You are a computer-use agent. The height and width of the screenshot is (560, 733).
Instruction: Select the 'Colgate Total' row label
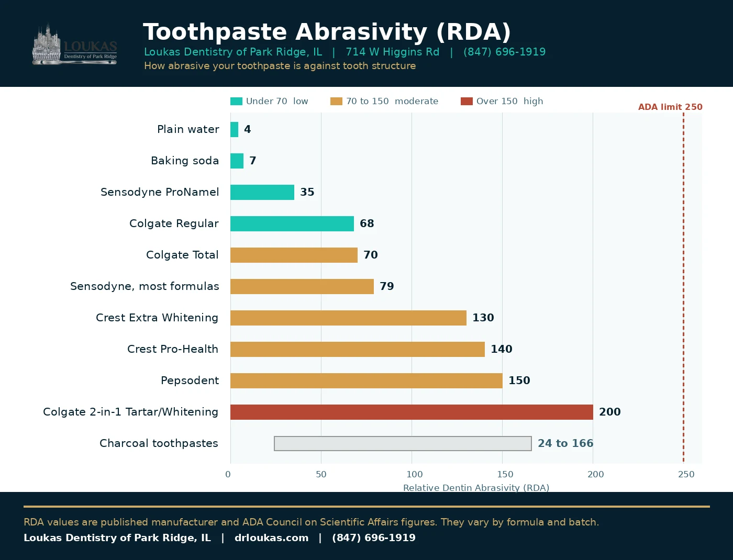point(182,255)
